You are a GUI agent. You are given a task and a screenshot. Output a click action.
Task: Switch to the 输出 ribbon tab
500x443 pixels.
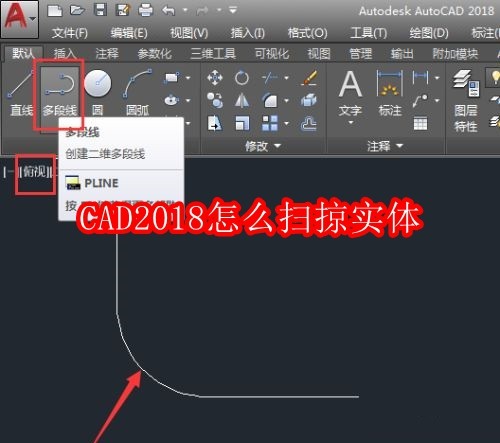402,54
